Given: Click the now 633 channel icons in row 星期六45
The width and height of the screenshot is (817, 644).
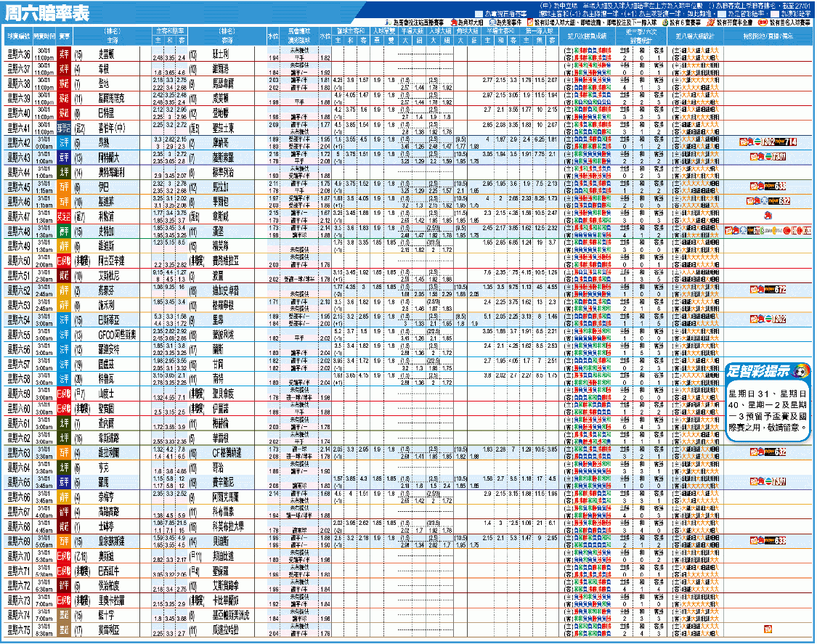Looking at the screenshot, I should [x=768, y=187].
